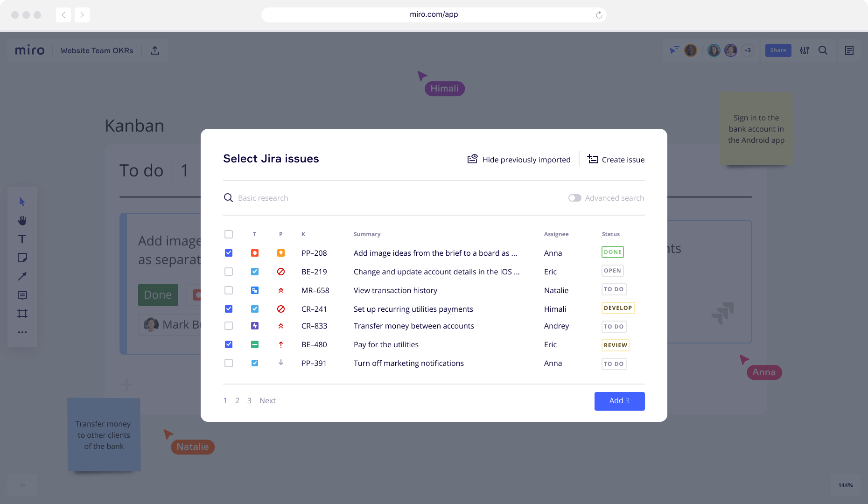Select the frame tool
Viewport: 868px width, 504px height.
[x=22, y=314]
